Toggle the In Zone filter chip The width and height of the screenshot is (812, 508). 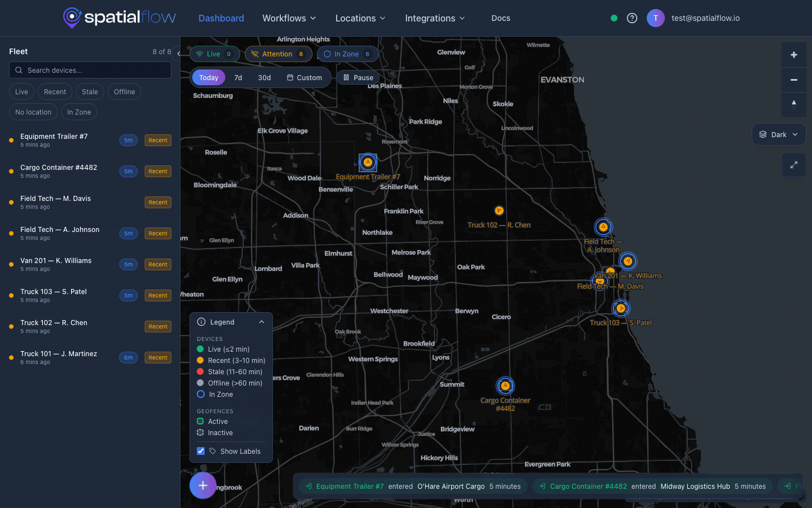[x=79, y=112]
